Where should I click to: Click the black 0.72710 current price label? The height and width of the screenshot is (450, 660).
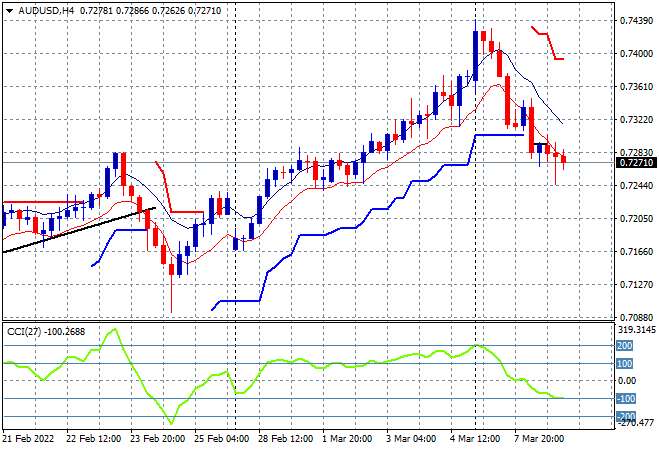click(636, 162)
